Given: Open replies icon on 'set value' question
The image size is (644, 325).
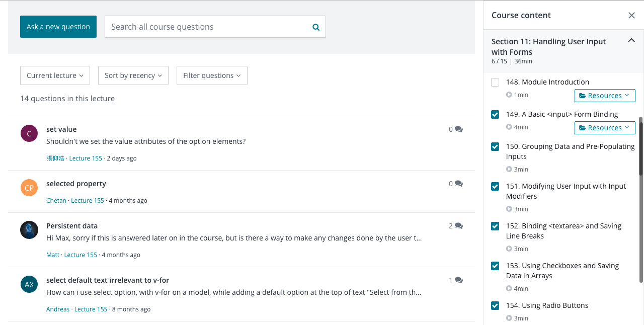Looking at the screenshot, I should point(459,129).
